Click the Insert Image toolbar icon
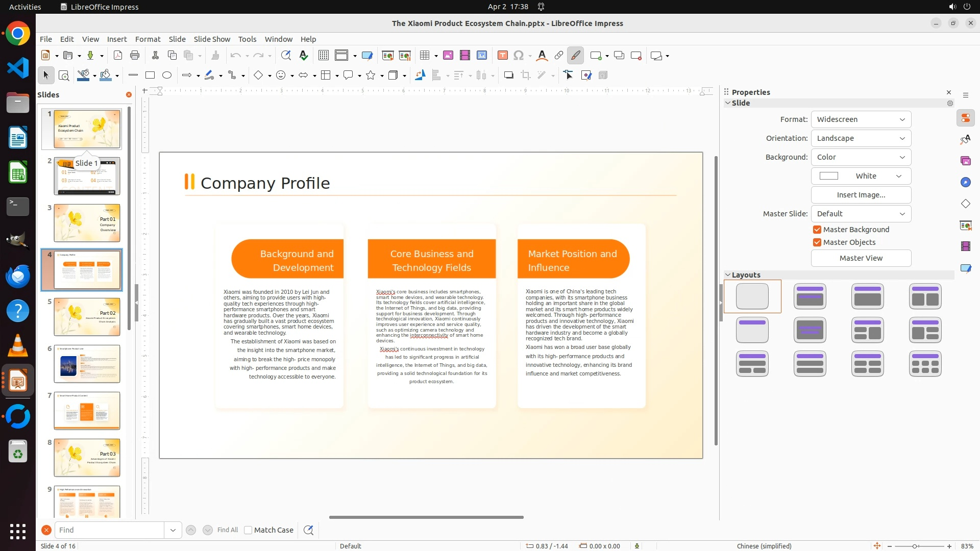Image resolution: width=980 pixels, height=551 pixels. (x=448, y=56)
